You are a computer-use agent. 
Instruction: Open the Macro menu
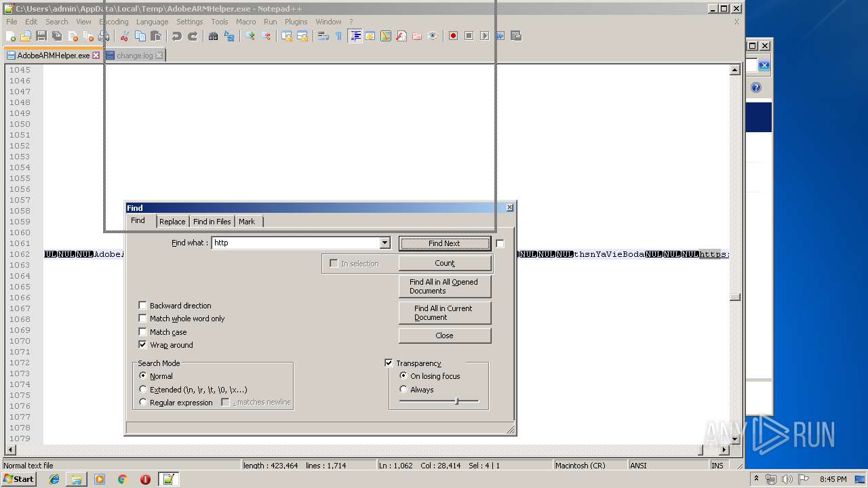click(246, 22)
